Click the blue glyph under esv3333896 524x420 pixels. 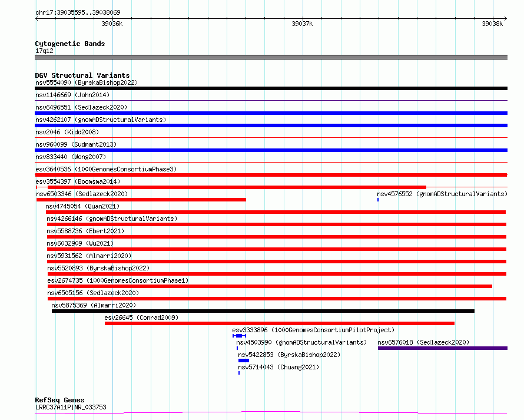pos(239,336)
